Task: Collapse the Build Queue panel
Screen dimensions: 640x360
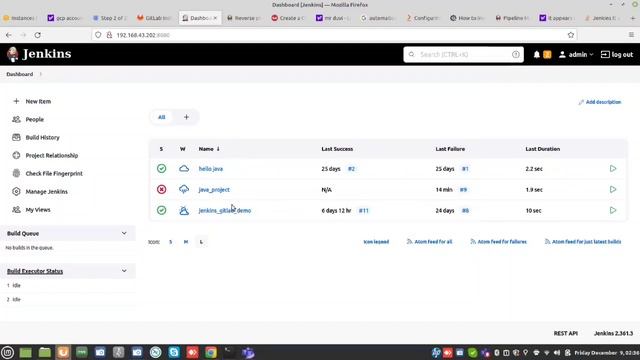Action: 124,233
